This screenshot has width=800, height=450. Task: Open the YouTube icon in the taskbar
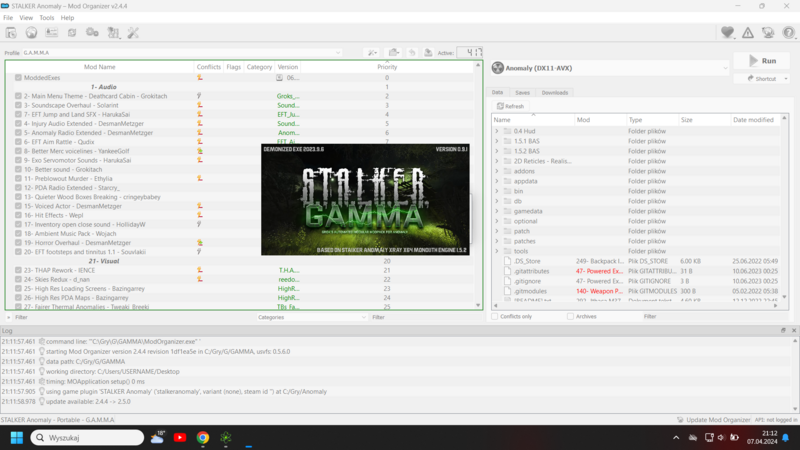tap(180, 438)
